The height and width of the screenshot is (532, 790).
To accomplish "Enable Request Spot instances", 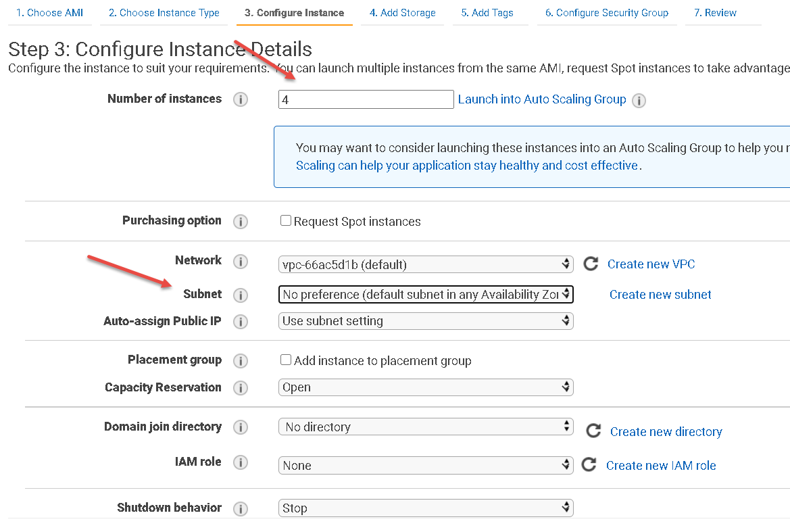I will point(285,220).
